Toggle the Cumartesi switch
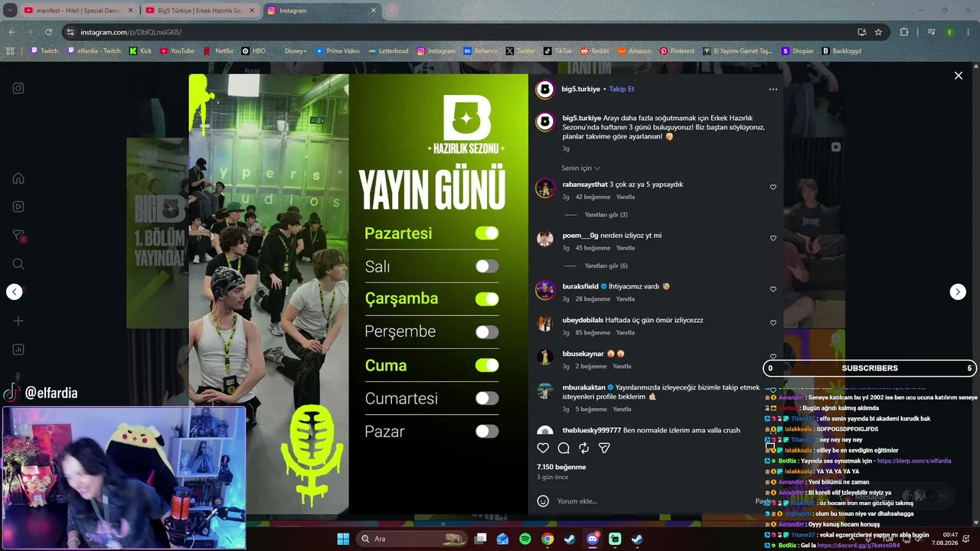Screen dimensions: 980x551 point(487,398)
